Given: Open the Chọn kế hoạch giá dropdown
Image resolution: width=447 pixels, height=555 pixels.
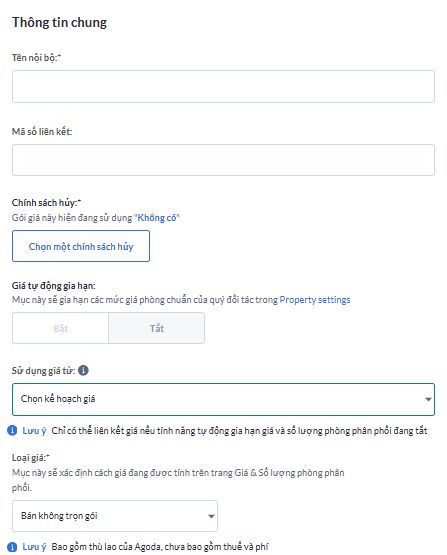Looking at the screenshot, I should pos(223,399).
